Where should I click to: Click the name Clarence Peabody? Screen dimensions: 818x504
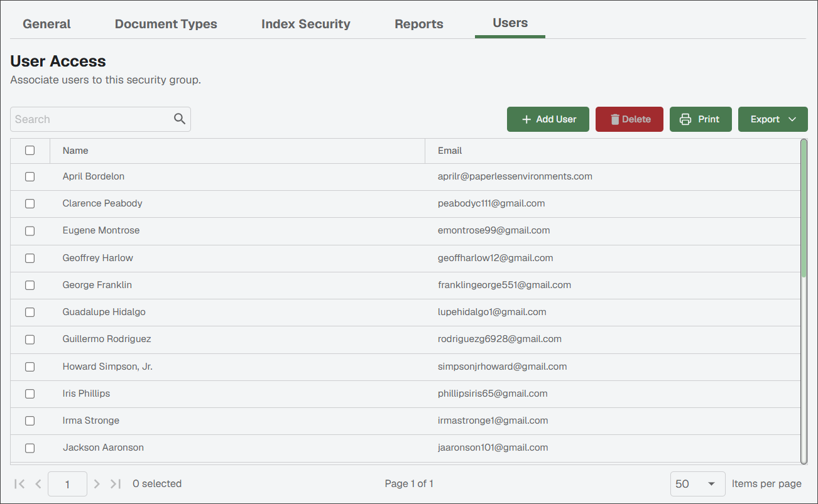pyautogui.click(x=102, y=203)
